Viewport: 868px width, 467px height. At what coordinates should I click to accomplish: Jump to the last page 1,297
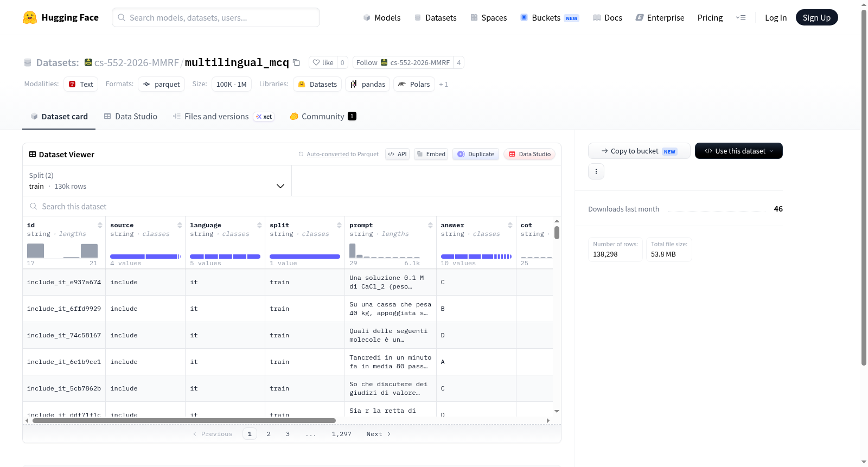point(342,434)
